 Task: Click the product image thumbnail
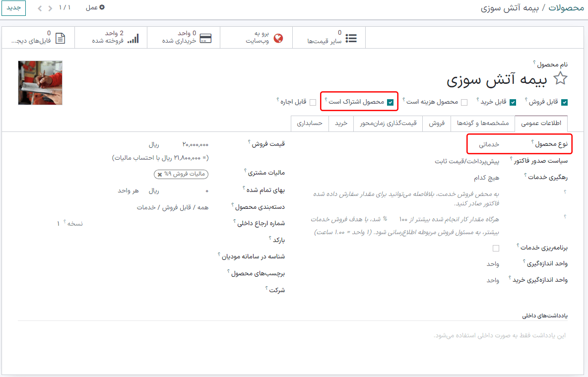coord(40,82)
